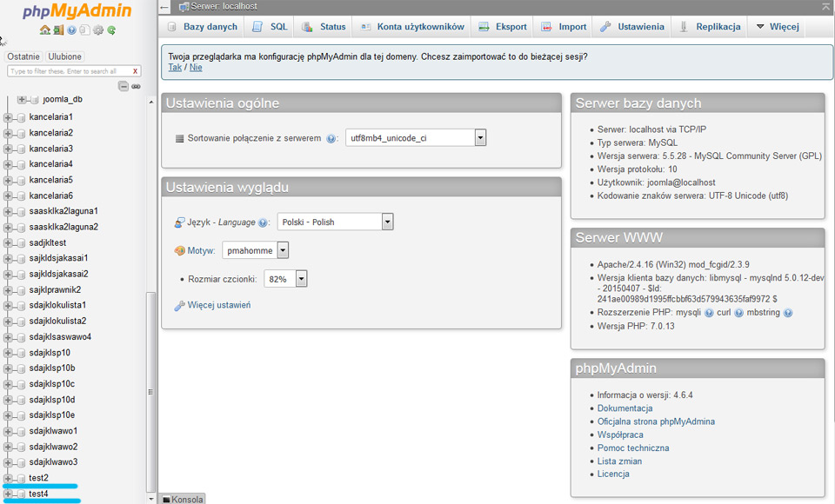Reload navigation panel with green arrow icon

tap(111, 30)
